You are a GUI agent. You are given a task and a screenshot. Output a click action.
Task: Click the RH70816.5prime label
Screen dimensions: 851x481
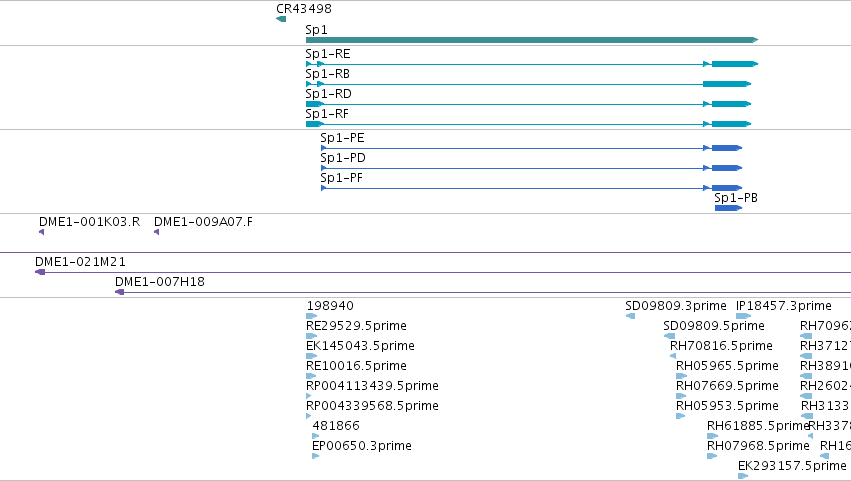[721, 346]
